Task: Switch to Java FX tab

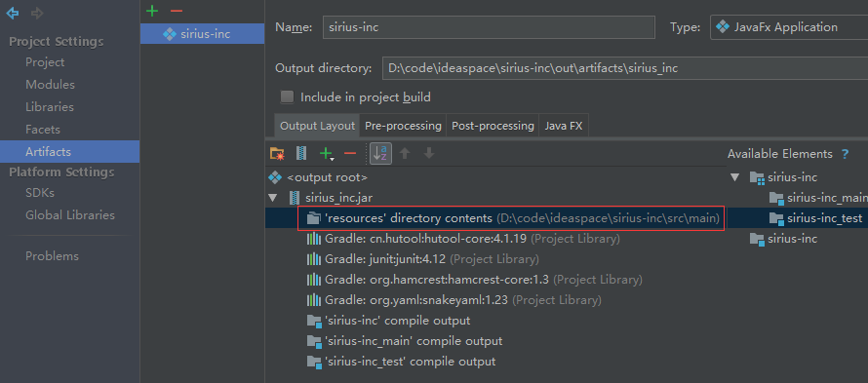Action: tap(564, 126)
